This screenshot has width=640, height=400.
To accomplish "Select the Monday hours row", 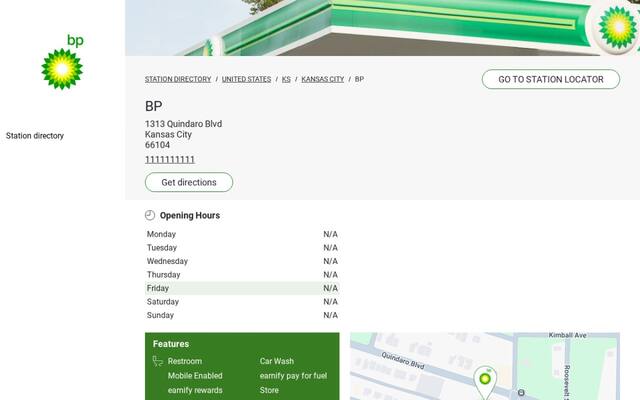I will (242, 234).
